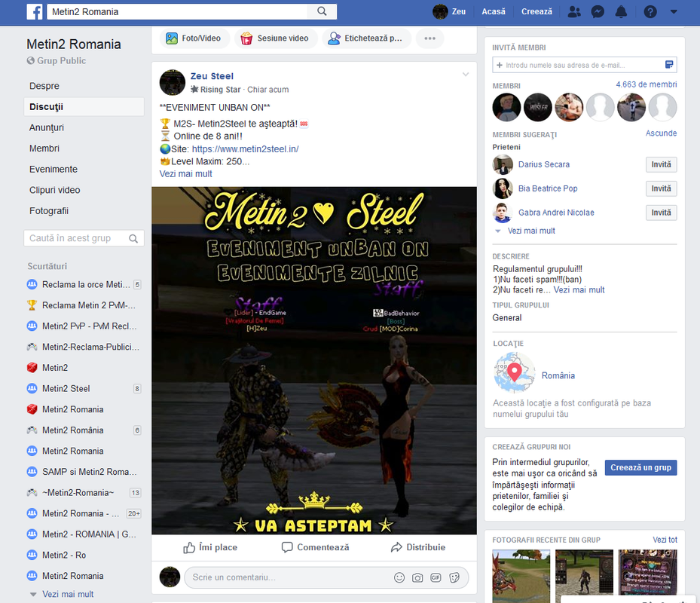Open the România location link
The width and height of the screenshot is (700, 603).
click(558, 375)
